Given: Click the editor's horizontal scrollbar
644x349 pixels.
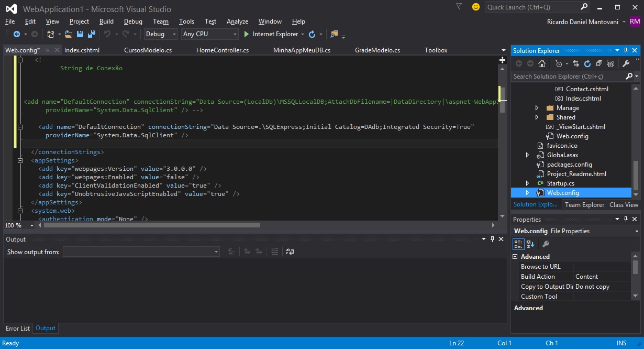Looking at the screenshot, I should coord(152,225).
